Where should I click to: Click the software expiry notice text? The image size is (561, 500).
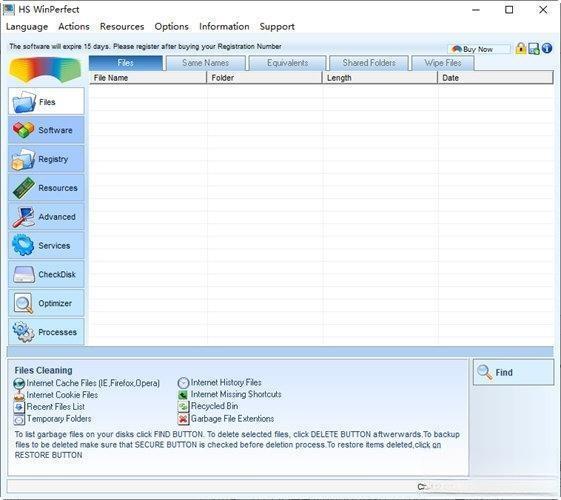[145, 46]
